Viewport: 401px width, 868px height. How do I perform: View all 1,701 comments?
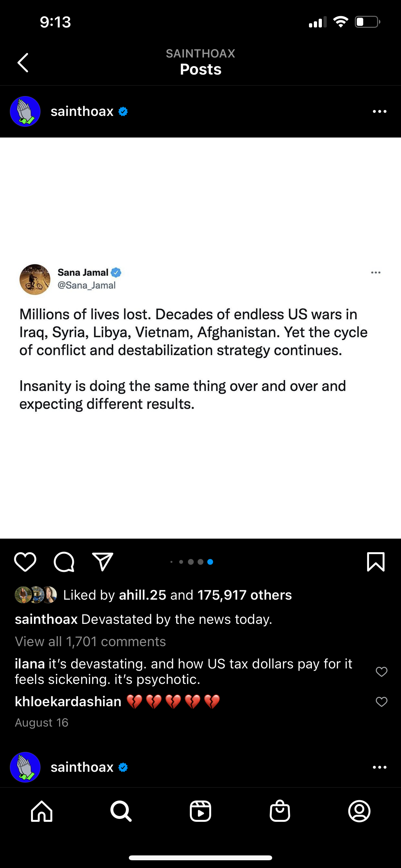90,642
